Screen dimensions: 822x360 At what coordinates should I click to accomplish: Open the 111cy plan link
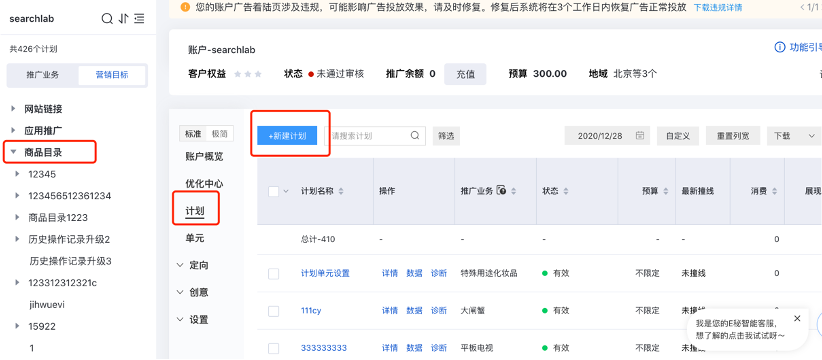(311, 310)
